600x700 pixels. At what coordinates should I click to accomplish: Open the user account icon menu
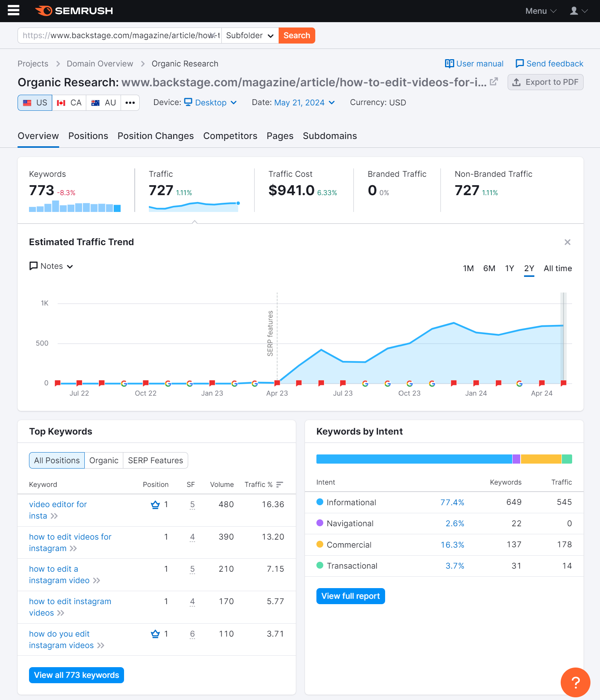tap(579, 11)
